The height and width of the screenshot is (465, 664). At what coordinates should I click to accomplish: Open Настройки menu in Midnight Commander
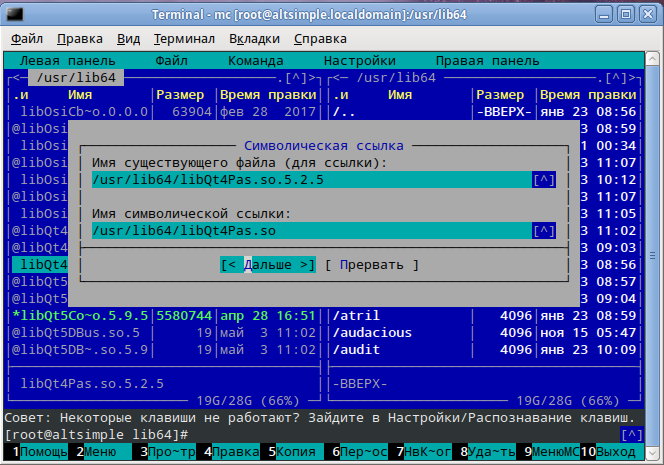pyautogui.click(x=359, y=60)
